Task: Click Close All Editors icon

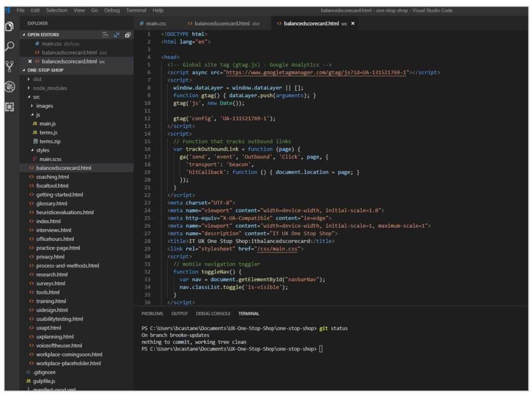Action: (x=128, y=34)
